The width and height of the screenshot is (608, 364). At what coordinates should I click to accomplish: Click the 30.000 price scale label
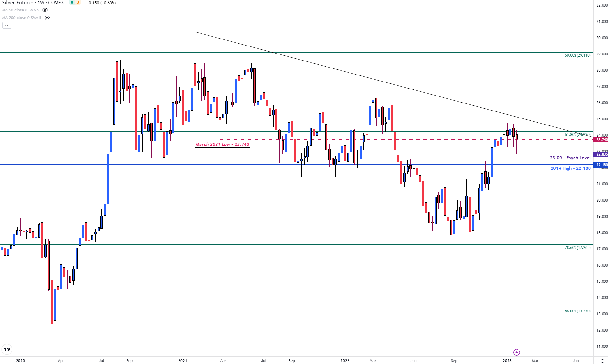pyautogui.click(x=602, y=38)
